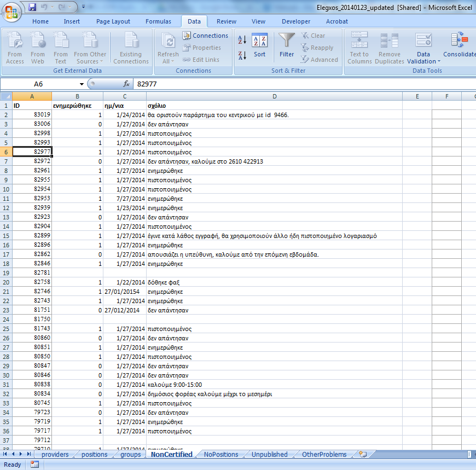Click the Name Box showing A6
Screen dimensions: 476x470
point(39,84)
